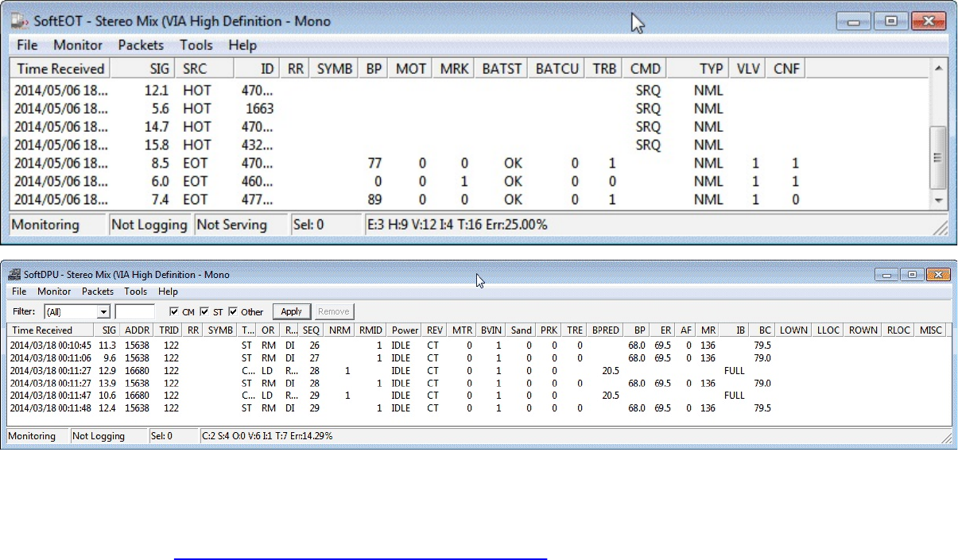Click the Apply filter button
This screenshot has height=560, width=958.
coord(292,312)
